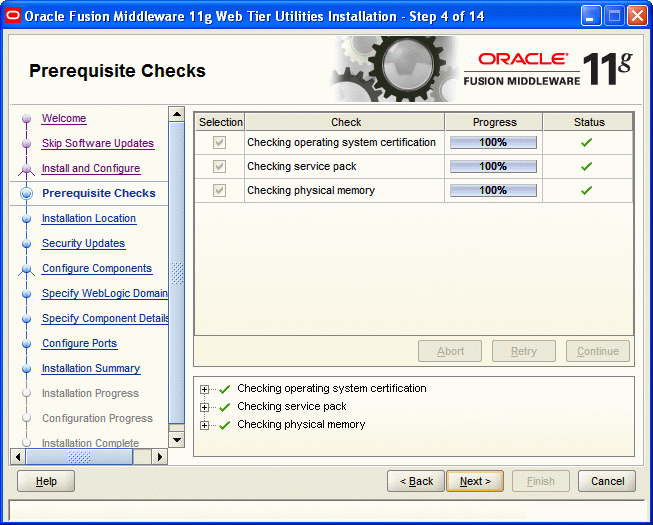Click the tree checkmark beside Checking service pack
Viewport: 653px width, 525px height.
(x=224, y=407)
